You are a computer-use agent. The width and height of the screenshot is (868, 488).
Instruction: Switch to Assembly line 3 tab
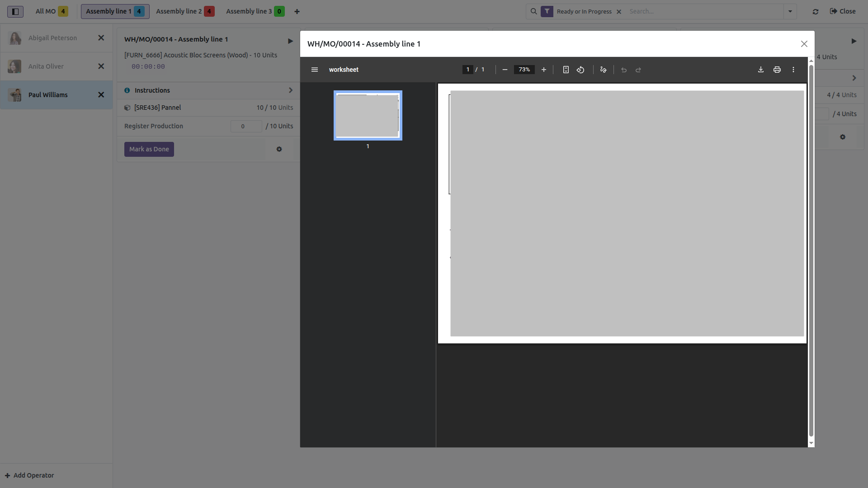point(255,11)
